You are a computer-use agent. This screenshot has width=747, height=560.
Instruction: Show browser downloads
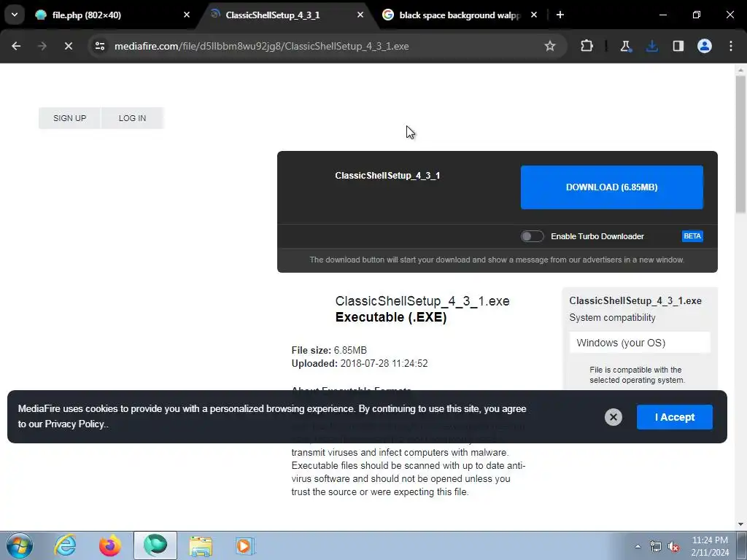651,46
